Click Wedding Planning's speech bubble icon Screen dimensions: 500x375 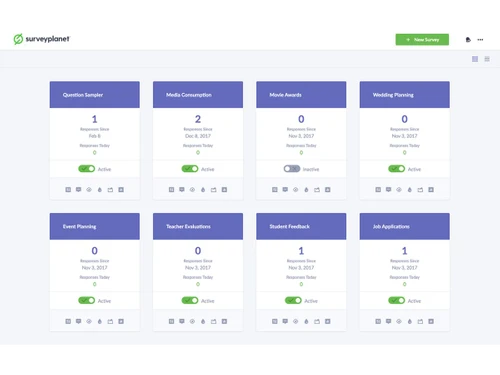(x=388, y=190)
